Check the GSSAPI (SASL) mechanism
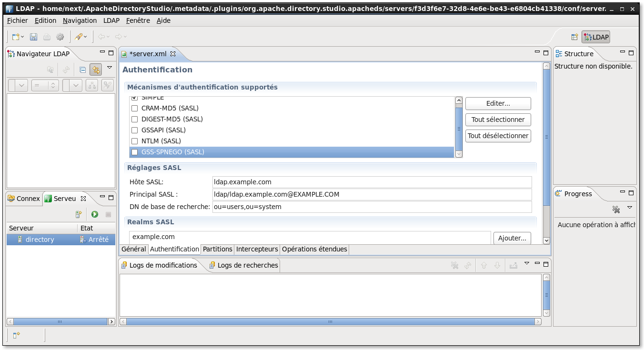 [134, 130]
